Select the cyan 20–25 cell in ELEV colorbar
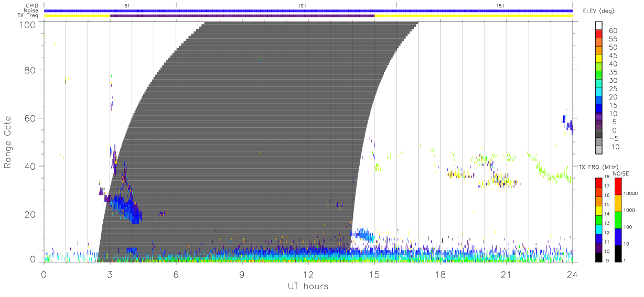 pos(599,93)
